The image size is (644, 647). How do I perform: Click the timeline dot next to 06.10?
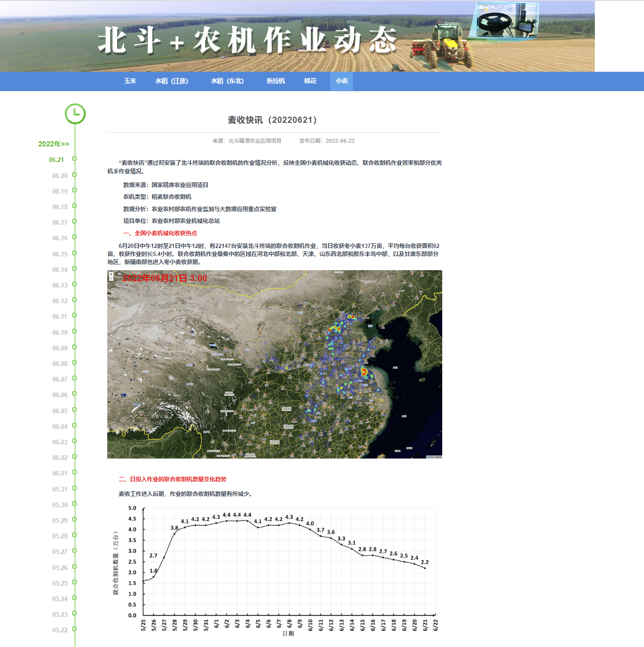click(74, 332)
